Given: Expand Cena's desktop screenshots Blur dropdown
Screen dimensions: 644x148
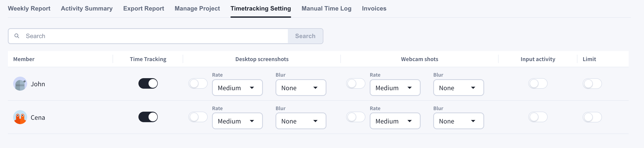Looking at the screenshot, I should 301,121.
